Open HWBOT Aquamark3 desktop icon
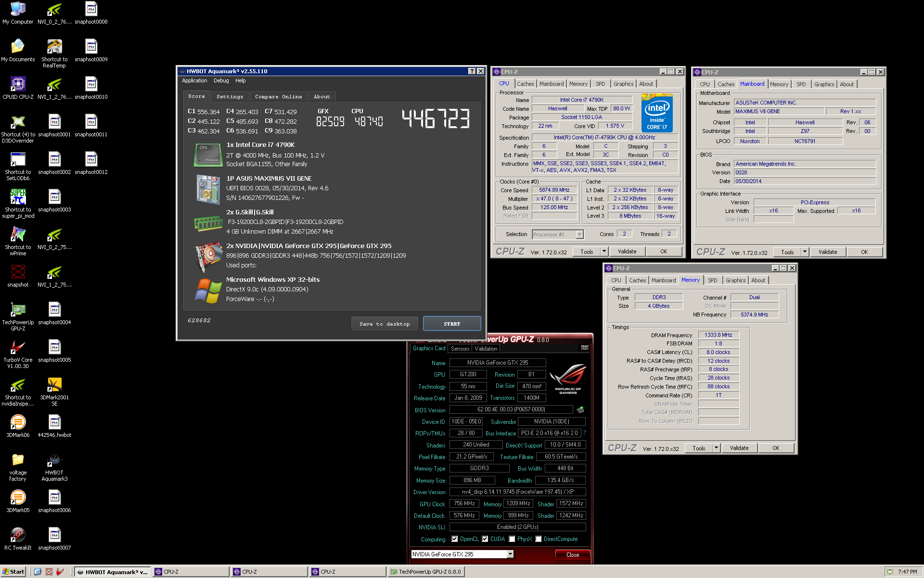This screenshot has height=578, width=924. pyautogui.click(x=54, y=466)
